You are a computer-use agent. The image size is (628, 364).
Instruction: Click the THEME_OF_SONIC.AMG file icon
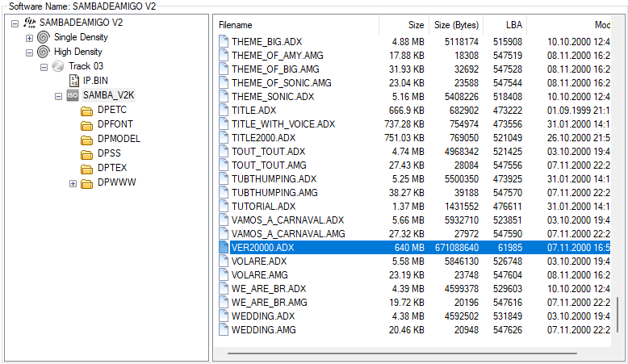[x=224, y=83]
